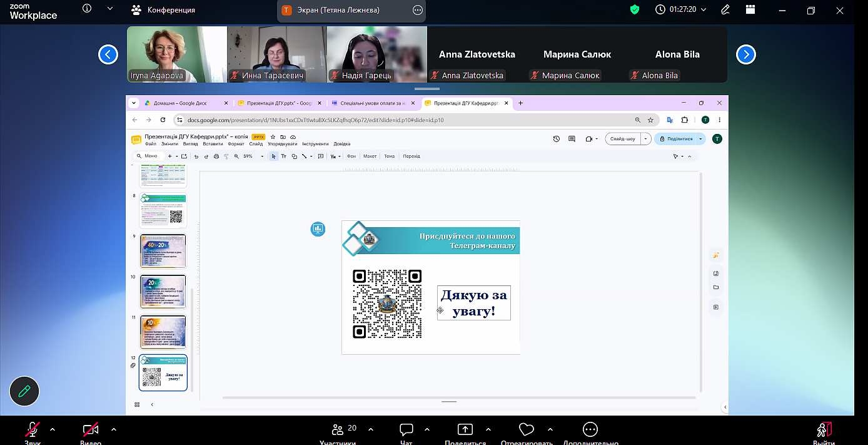The image size is (868, 445).
Task: Open options on Экран (Тетяна Лежнєва) pill
Action: pyautogui.click(x=418, y=10)
